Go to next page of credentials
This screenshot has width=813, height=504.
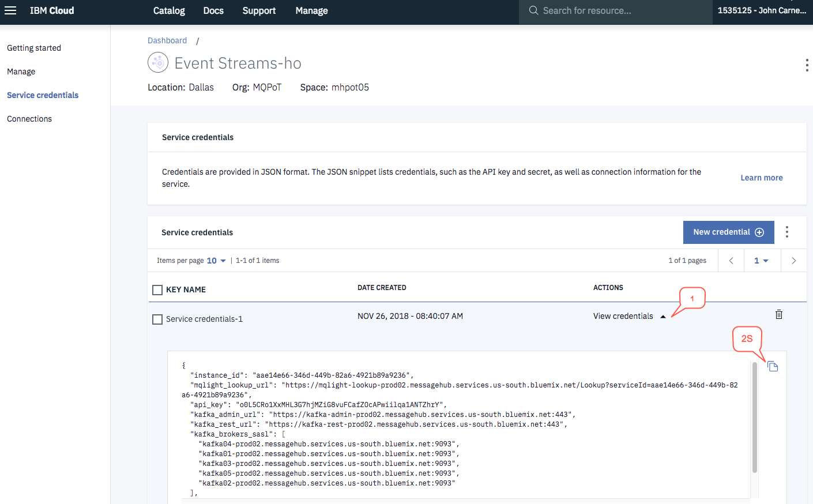click(x=793, y=261)
